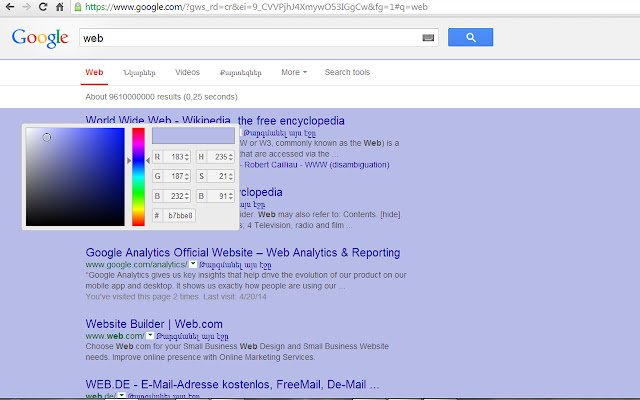Open the More dropdown menu

coord(294,72)
